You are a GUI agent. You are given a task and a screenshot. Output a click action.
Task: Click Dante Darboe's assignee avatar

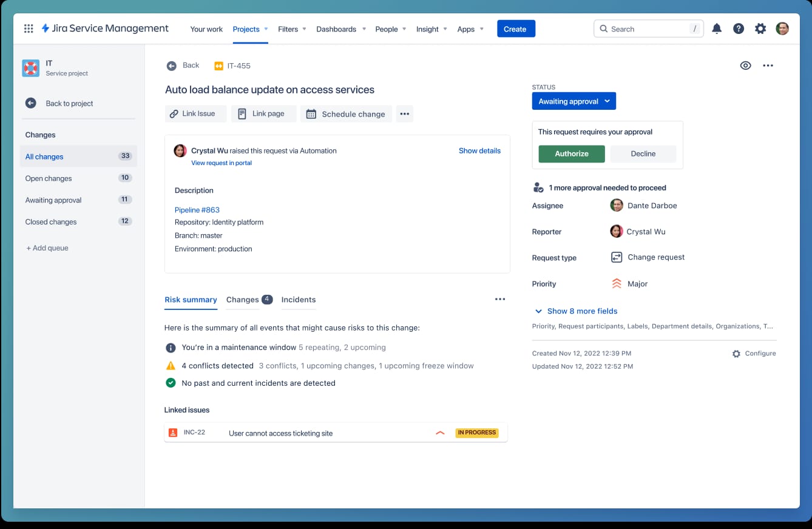coord(617,205)
